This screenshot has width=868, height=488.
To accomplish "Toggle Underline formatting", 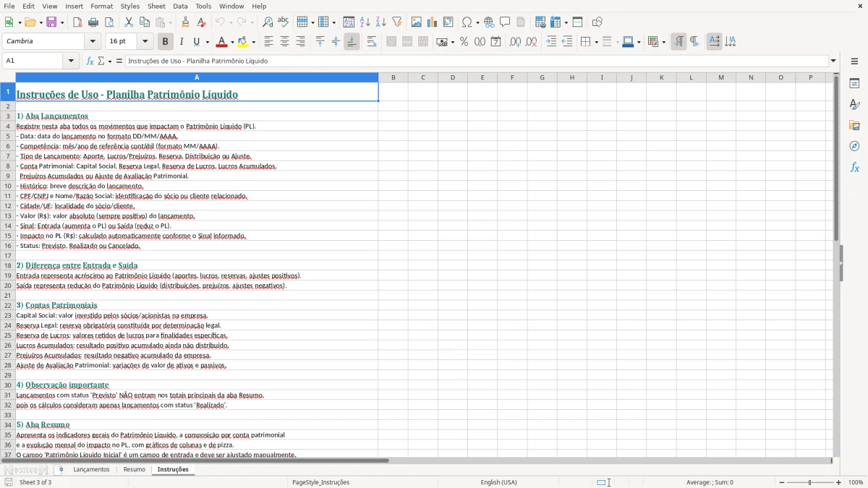I will point(197,42).
